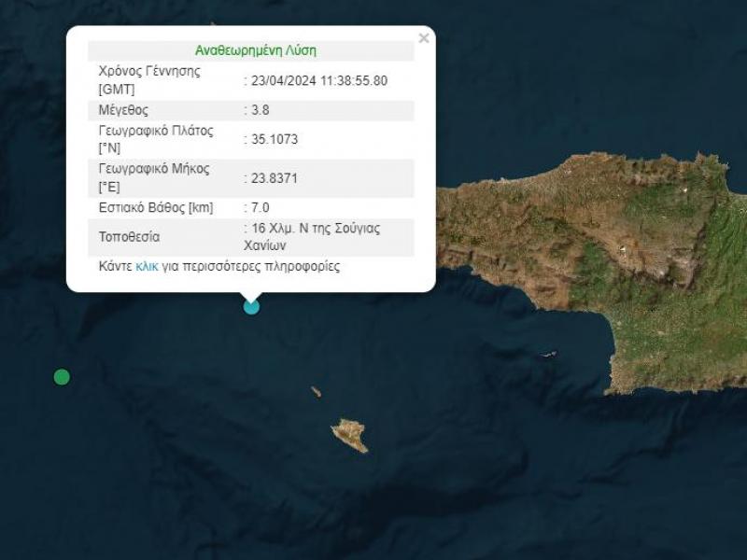Click the Γεωγραφικό Μήκος row label
Image resolution: width=747 pixels, height=560 pixels.
click(x=154, y=169)
